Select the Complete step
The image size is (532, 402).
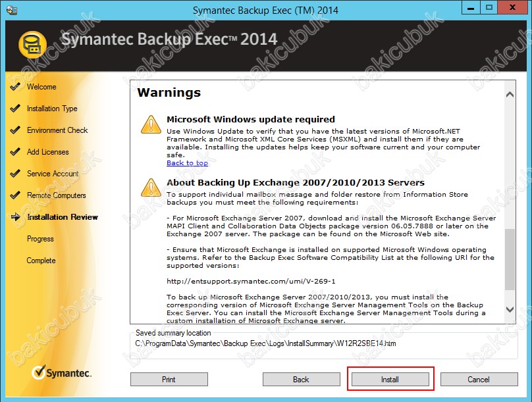tap(41, 261)
